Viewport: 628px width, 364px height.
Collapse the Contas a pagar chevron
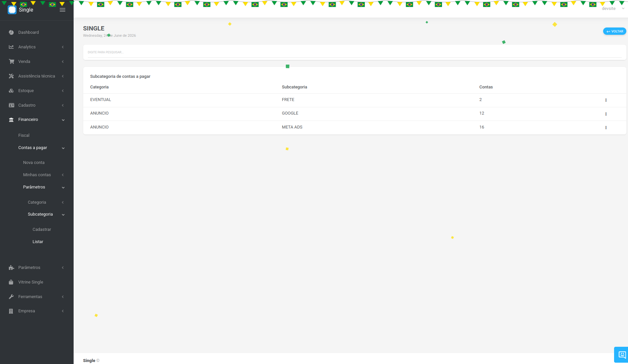[63, 148]
